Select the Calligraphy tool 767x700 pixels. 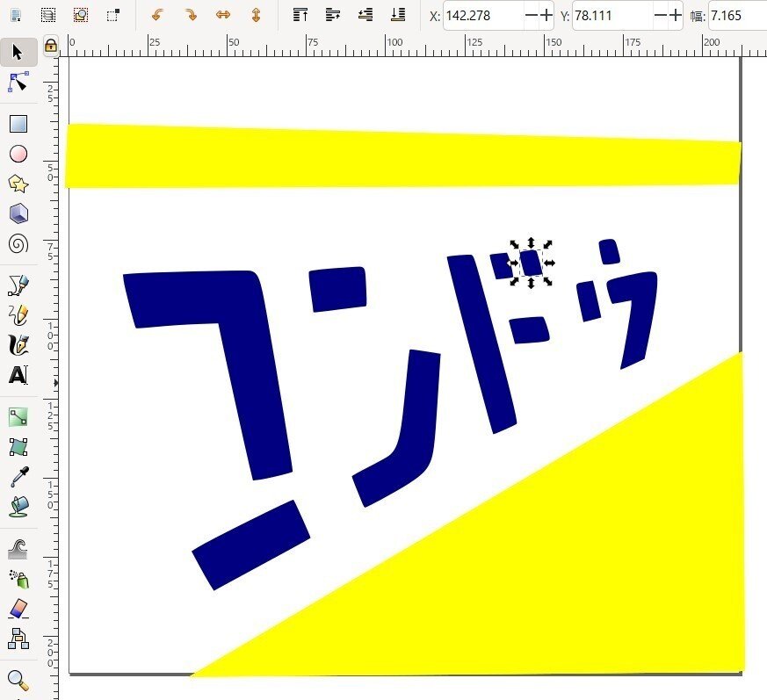point(18,345)
